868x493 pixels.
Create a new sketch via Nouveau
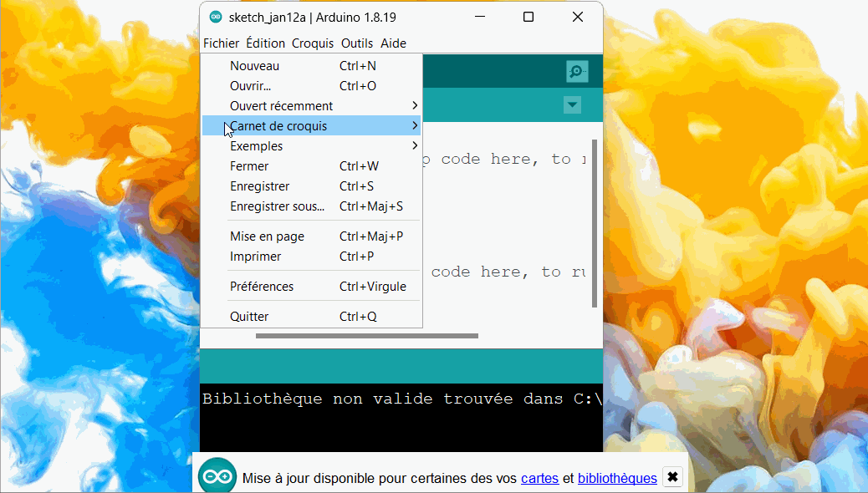pyautogui.click(x=254, y=65)
